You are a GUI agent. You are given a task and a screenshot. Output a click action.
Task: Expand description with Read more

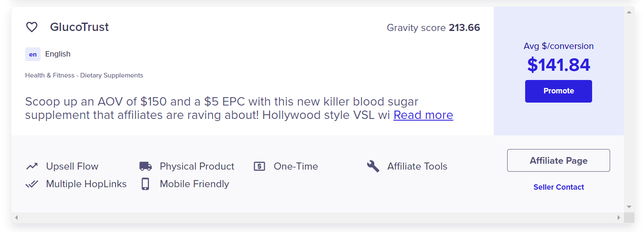point(423,115)
